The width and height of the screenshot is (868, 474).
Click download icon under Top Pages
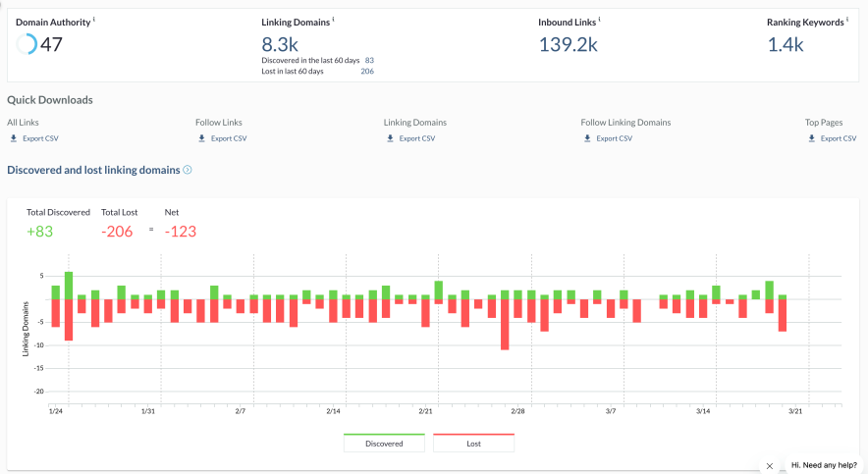coord(811,138)
